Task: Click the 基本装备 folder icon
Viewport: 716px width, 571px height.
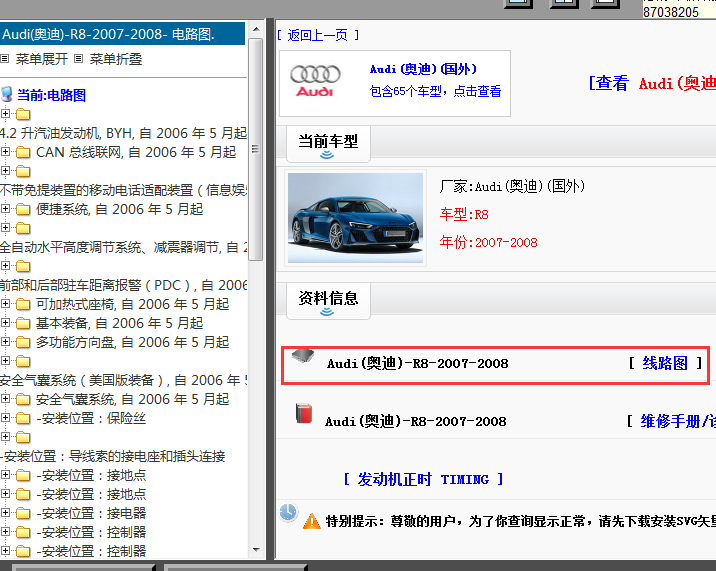Action: point(23,323)
